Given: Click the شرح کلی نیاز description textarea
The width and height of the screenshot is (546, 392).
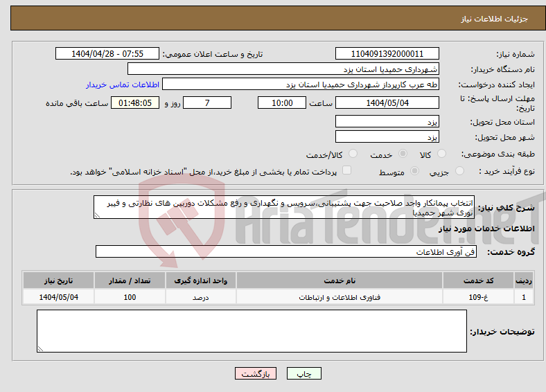Looking at the screenshot, I should pos(284,207).
